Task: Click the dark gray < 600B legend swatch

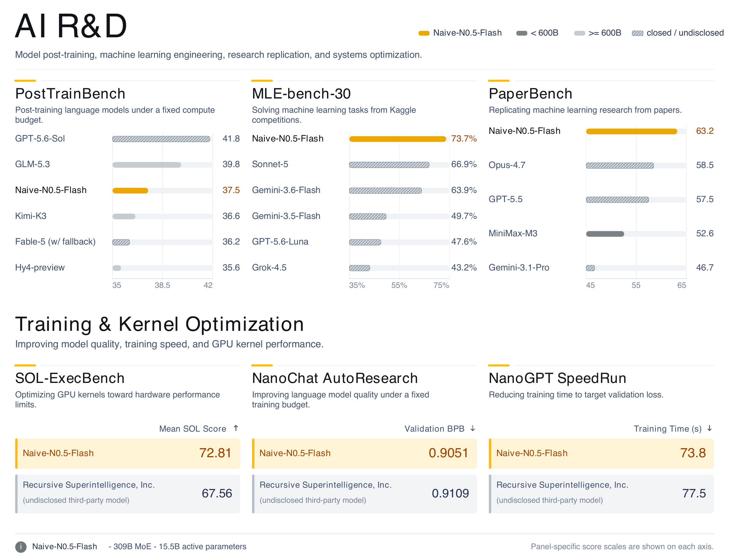Action: pos(521,33)
